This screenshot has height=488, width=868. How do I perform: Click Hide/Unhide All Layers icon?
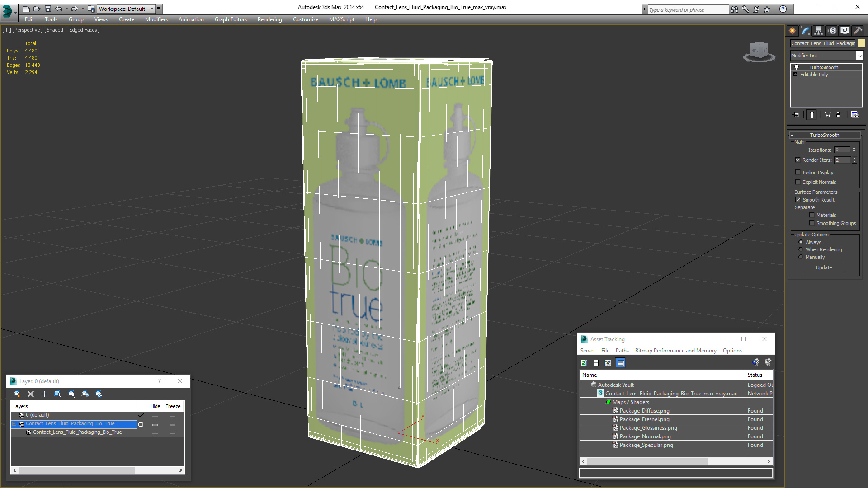(85, 394)
